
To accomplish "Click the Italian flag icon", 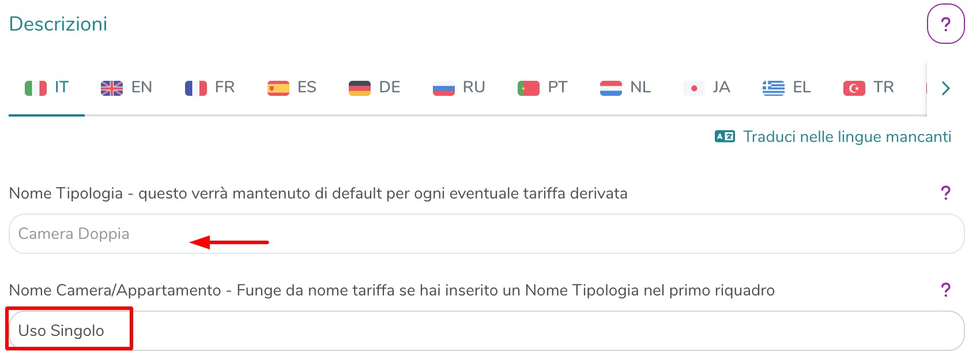I will point(36,88).
